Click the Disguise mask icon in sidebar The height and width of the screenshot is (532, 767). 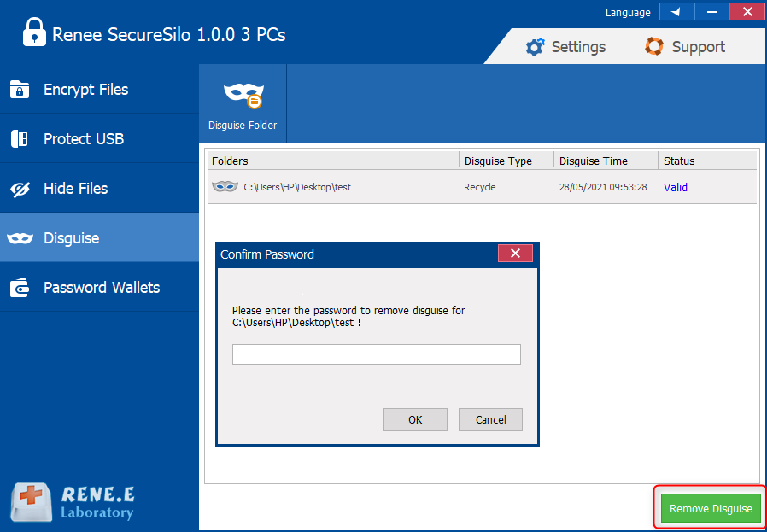coord(20,238)
